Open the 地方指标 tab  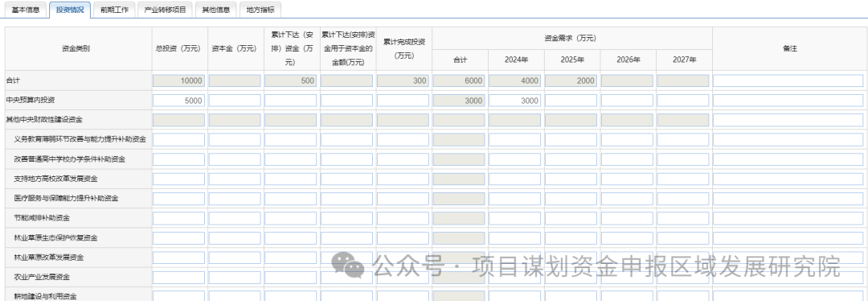[260, 10]
